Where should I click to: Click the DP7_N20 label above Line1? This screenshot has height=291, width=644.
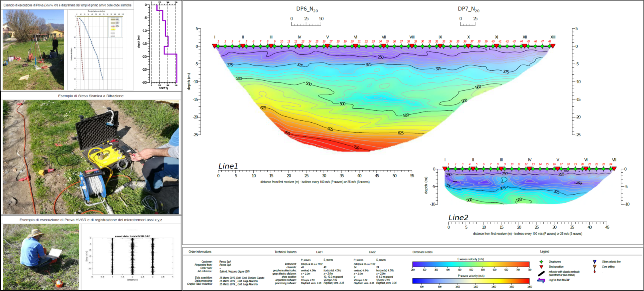tap(469, 9)
